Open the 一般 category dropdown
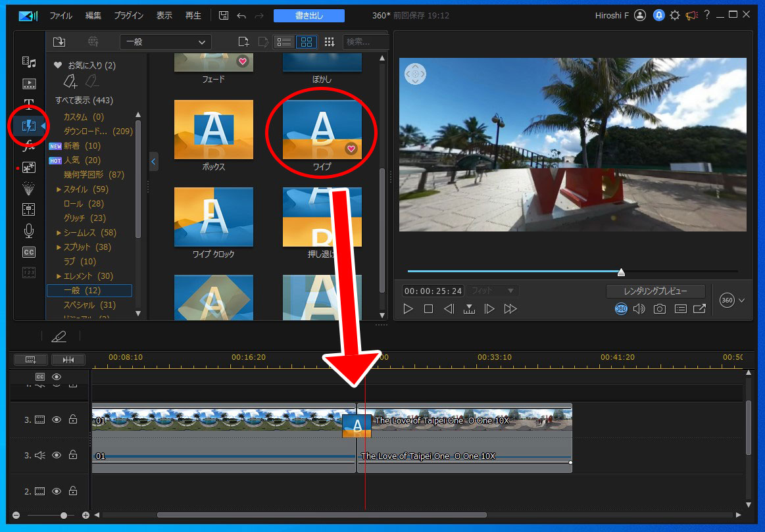 point(165,42)
